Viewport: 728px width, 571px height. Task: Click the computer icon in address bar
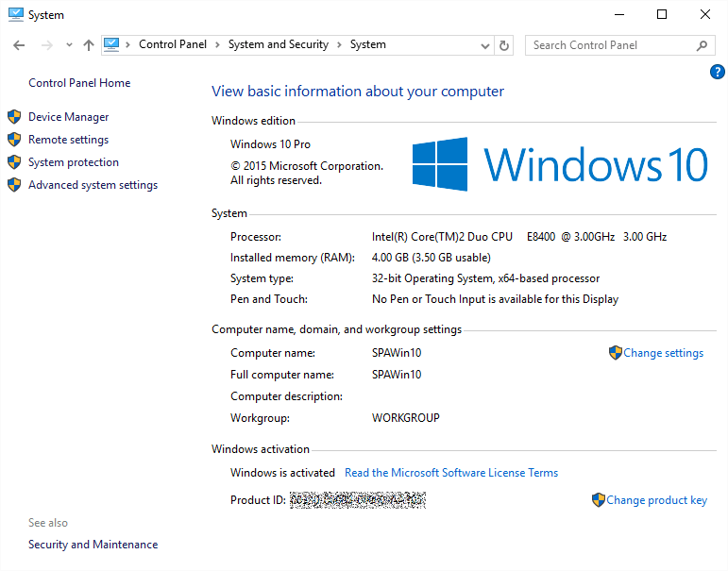111,44
